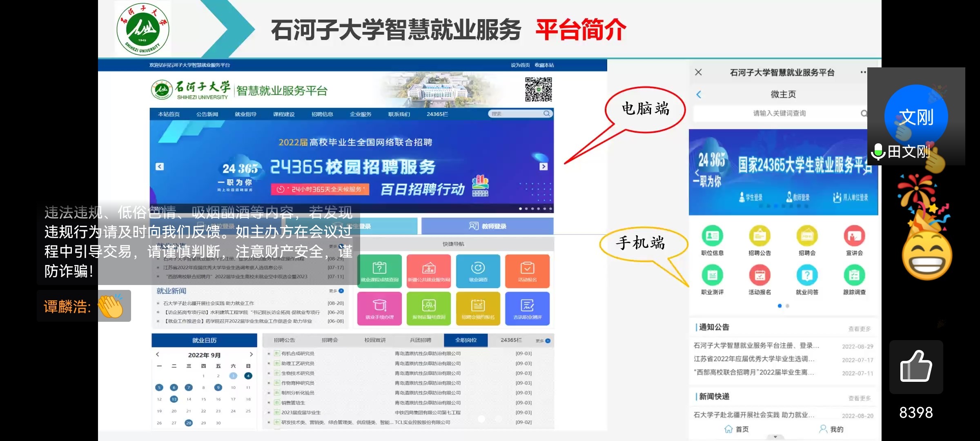
Task: Open 公告新闻 menu item
Action: 207,114
